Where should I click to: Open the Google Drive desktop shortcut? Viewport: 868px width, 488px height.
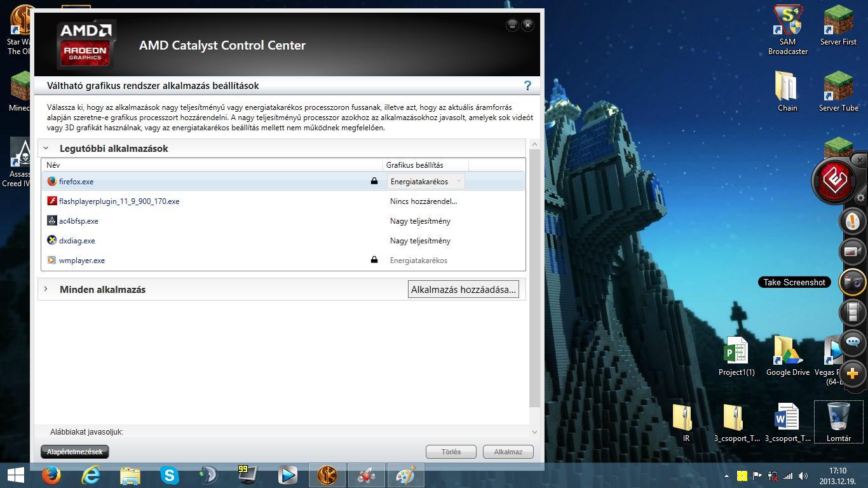coord(788,357)
